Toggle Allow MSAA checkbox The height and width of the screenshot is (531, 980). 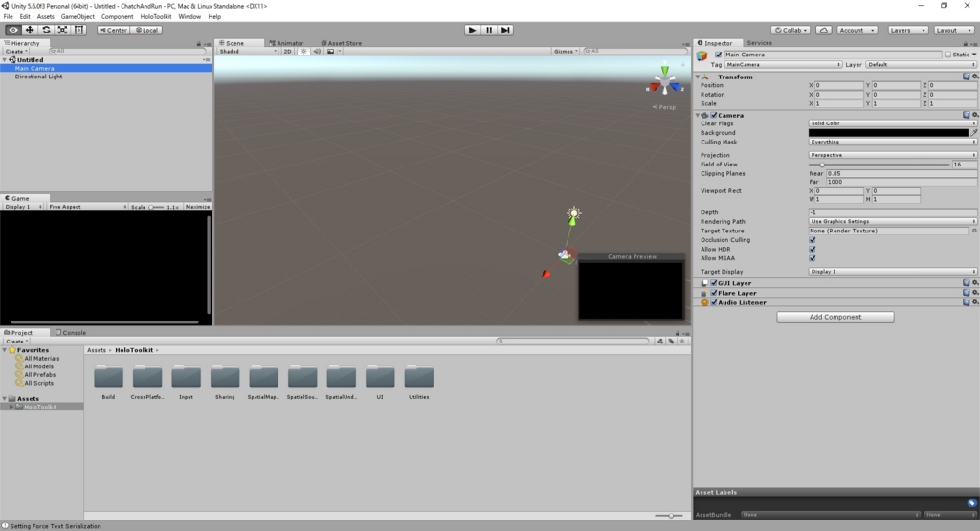point(813,258)
